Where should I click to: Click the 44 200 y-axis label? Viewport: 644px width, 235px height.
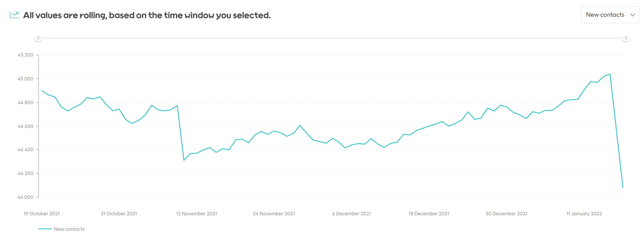(x=25, y=173)
